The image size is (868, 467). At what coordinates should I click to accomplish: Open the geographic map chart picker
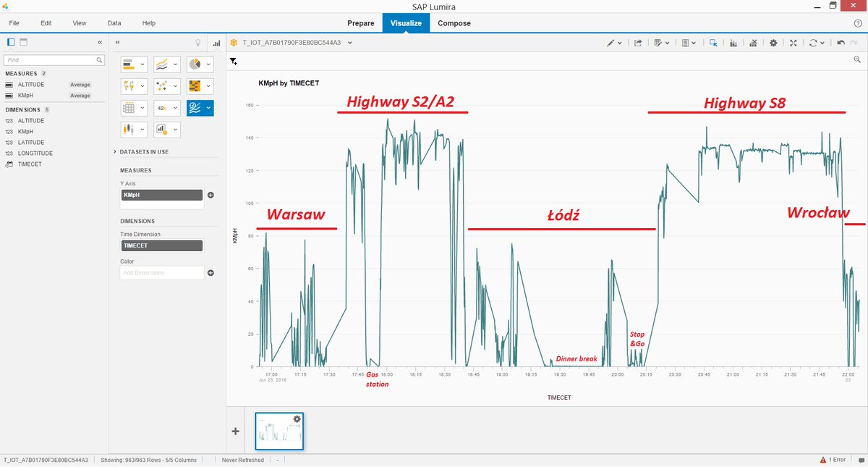[x=135, y=86]
